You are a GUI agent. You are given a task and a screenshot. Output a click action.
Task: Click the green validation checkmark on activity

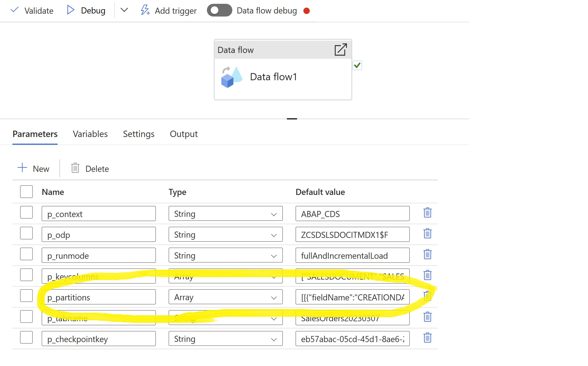[357, 66]
